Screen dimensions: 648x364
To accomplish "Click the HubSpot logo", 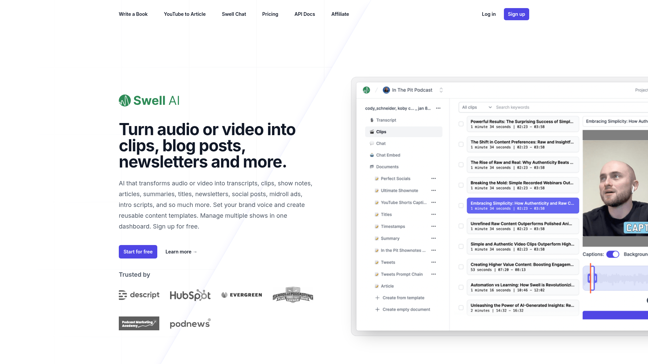I will point(190,295).
